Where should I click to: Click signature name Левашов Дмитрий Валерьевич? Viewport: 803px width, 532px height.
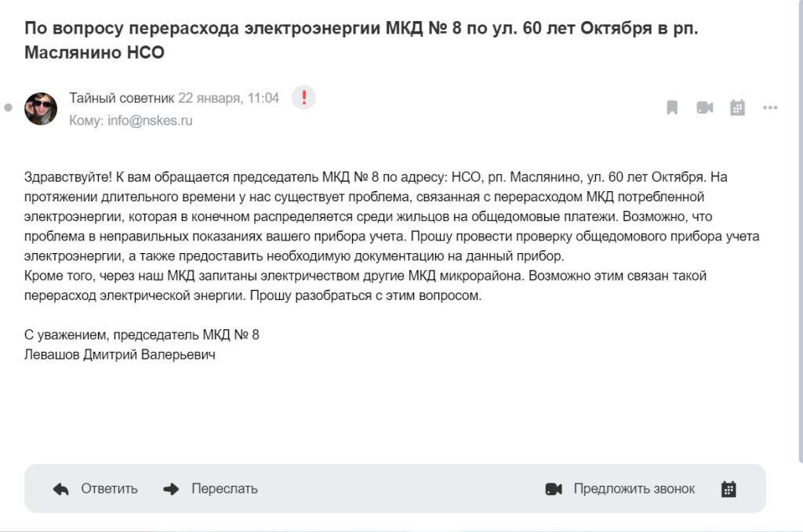(120, 355)
